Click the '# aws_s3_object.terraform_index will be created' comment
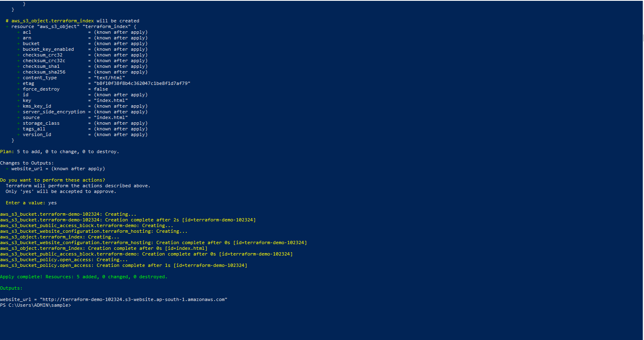644x340 pixels. coord(72,21)
